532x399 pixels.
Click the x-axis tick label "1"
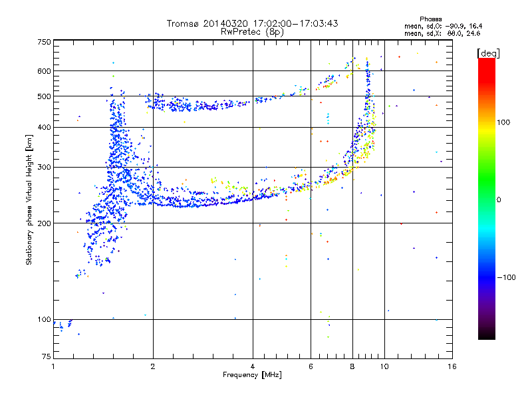[x=53, y=366]
